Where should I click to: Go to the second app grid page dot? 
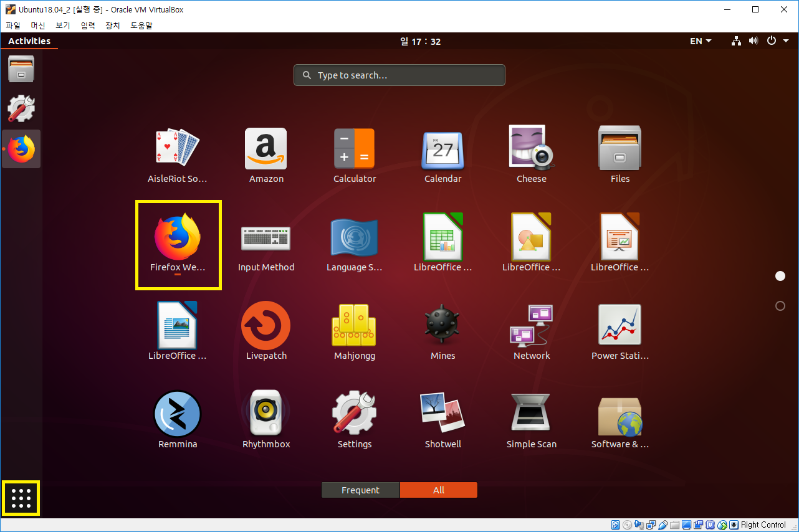pos(780,306)
